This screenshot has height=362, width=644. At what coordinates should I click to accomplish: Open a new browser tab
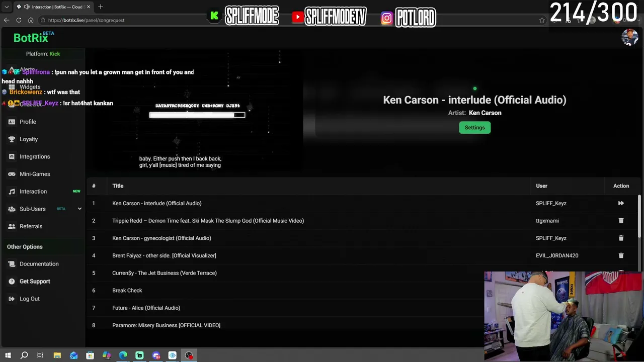[101, 7]
